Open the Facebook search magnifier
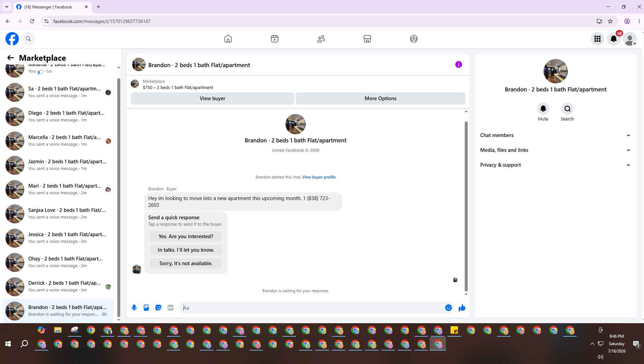 [28, 39]
